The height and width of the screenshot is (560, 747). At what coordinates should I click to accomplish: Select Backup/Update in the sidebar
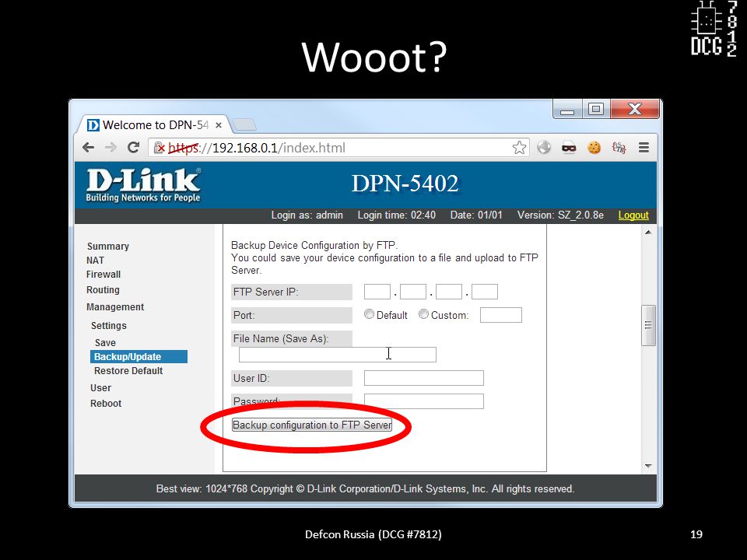point(139,357)
